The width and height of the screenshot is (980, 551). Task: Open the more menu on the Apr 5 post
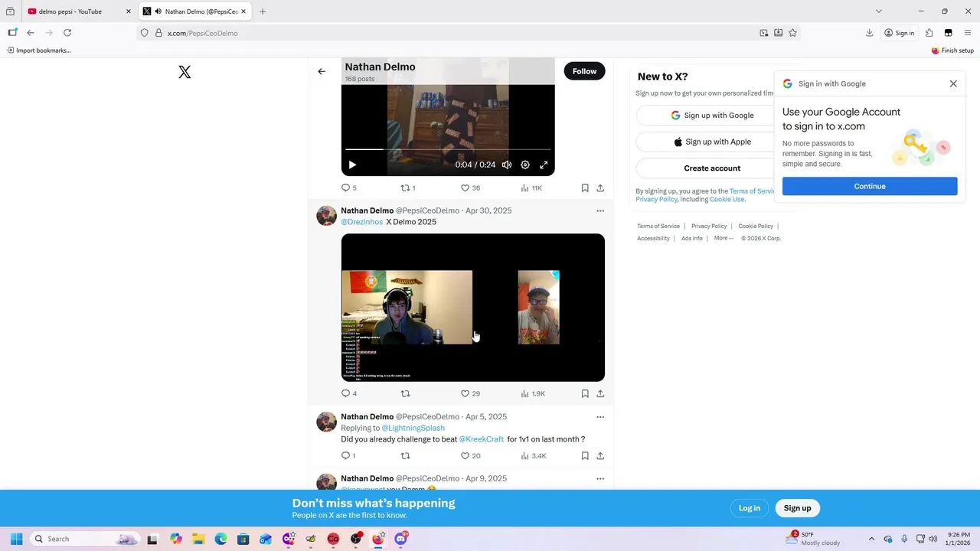[600, 417]
